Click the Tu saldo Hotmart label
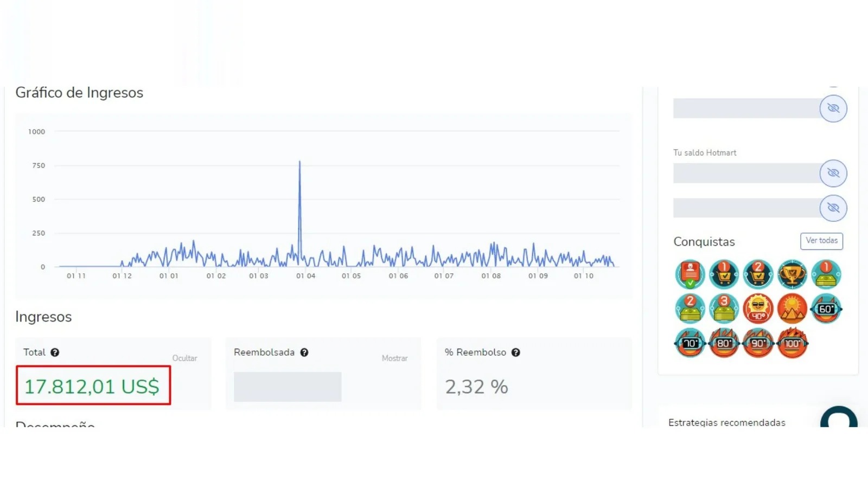This screenshot has width=868, height=488. [x=705, y=153]
